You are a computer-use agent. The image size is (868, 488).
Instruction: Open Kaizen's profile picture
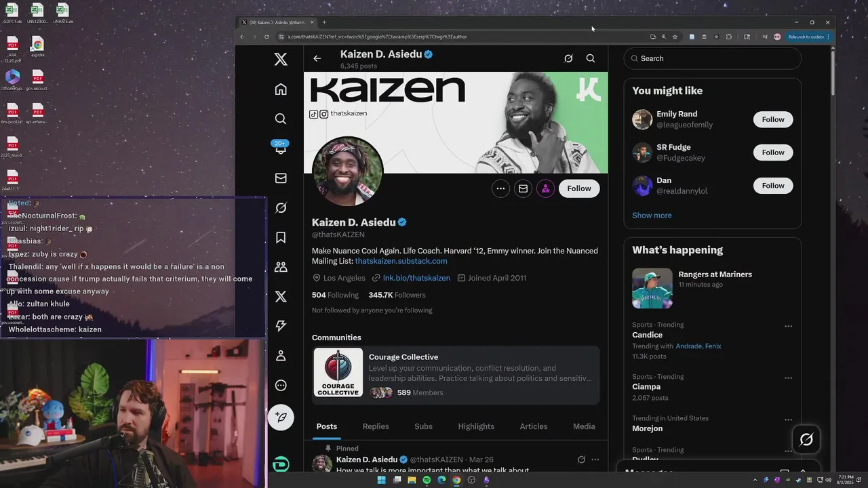348,172
